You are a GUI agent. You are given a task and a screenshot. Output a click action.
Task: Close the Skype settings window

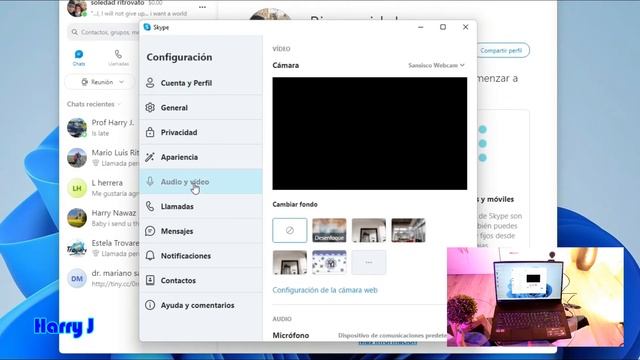pos(465,27)
